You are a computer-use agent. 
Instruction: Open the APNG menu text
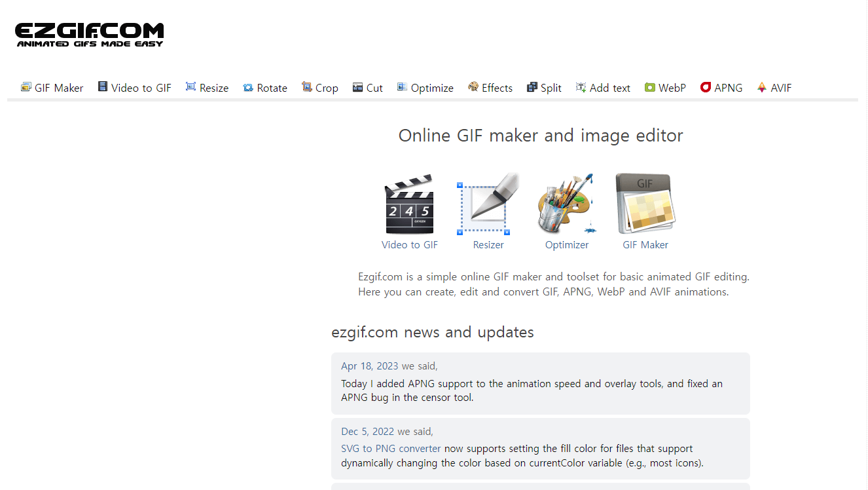(729, 88)
